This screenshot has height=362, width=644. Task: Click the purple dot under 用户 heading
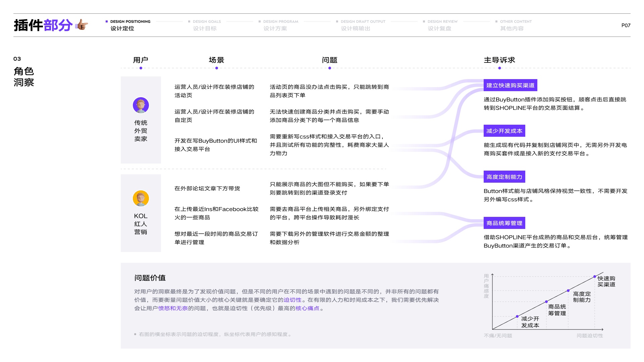pos(141,68)
